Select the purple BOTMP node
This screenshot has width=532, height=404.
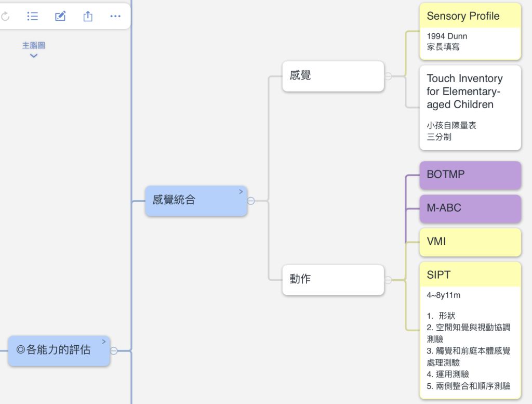[470, 175]
